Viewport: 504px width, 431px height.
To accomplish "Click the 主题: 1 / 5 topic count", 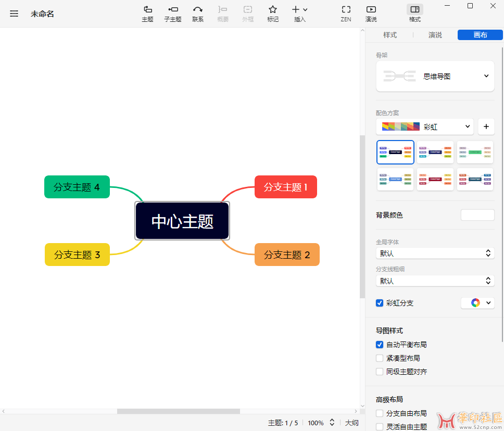I will click(x=283, y=423).
